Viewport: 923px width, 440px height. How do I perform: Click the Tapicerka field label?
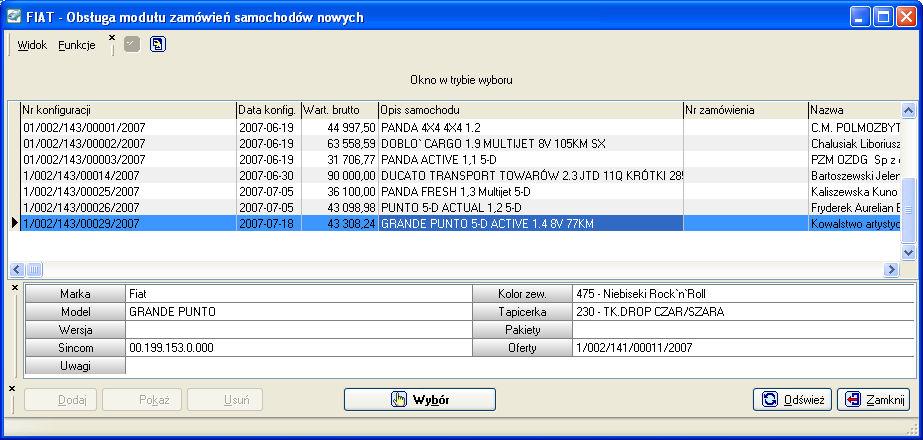click(522, 312)
